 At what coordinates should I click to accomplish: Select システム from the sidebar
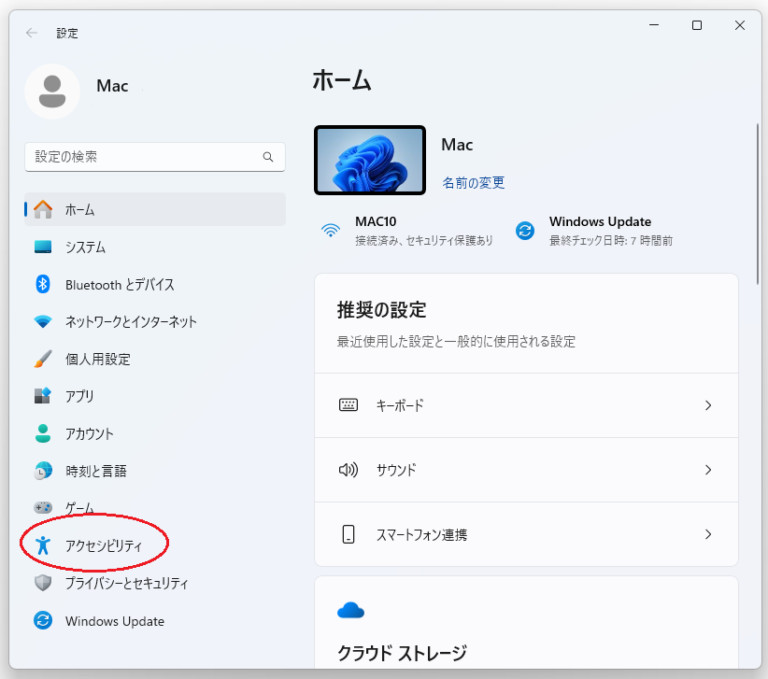pyautogui.click(x=85, y=247)
